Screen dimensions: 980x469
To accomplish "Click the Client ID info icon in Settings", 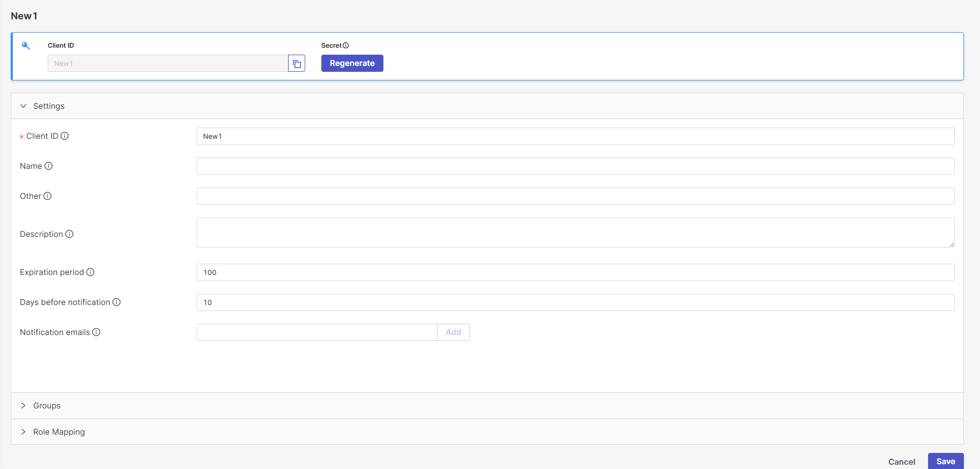I will (x=65, y=136).
